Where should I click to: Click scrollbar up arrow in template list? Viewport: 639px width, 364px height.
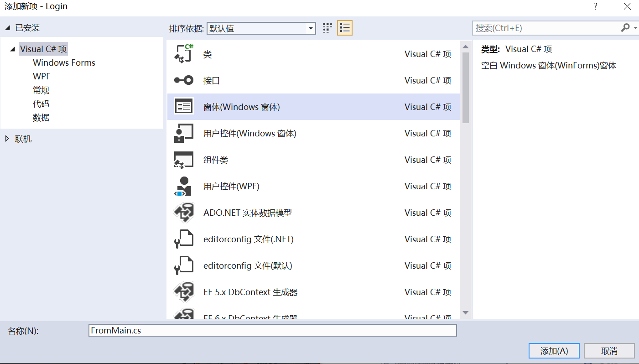(465, 47)
